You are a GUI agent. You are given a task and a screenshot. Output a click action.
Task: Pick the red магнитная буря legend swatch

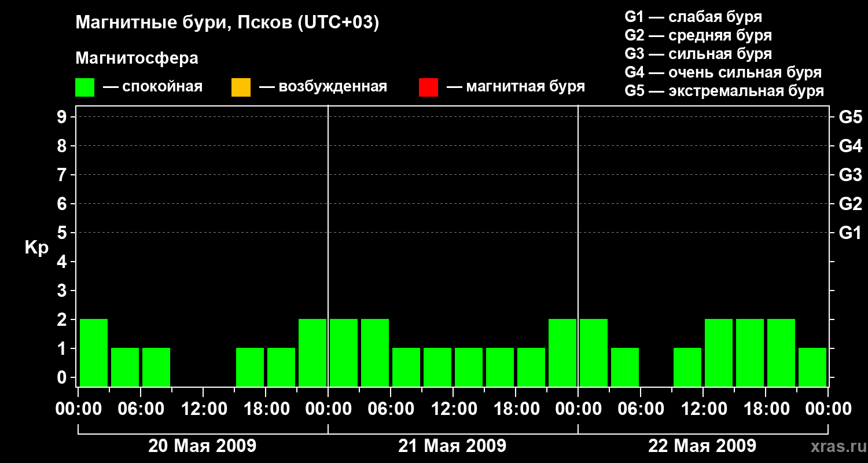[428, 87]
